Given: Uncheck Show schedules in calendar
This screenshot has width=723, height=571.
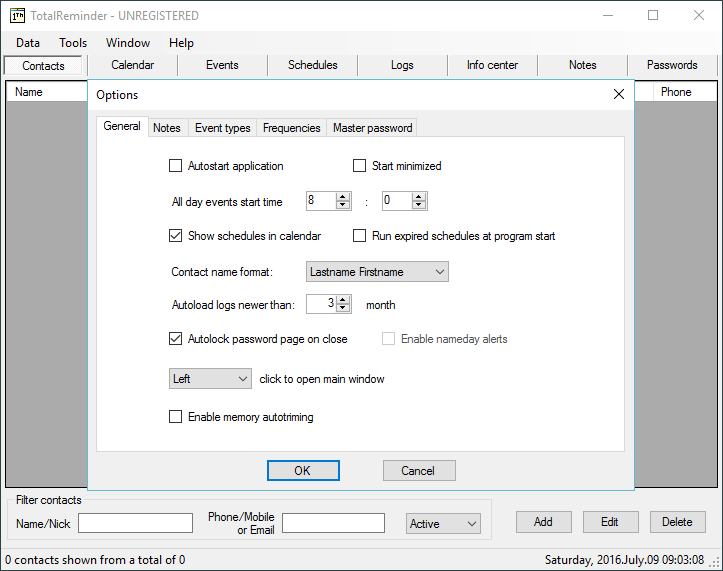Looking at the screenshot, I should (175, 236).
